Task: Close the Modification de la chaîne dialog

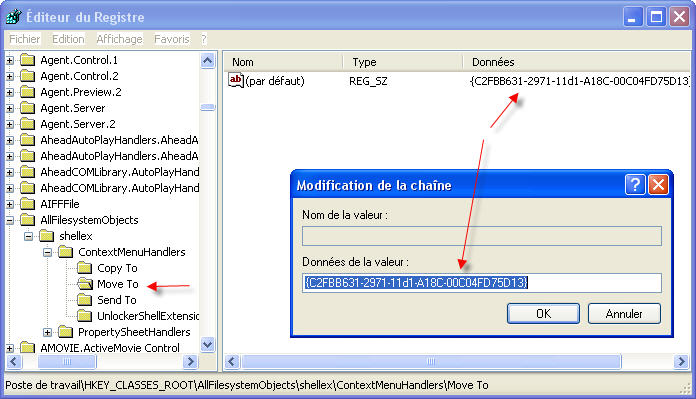Action: pos(658,185)
